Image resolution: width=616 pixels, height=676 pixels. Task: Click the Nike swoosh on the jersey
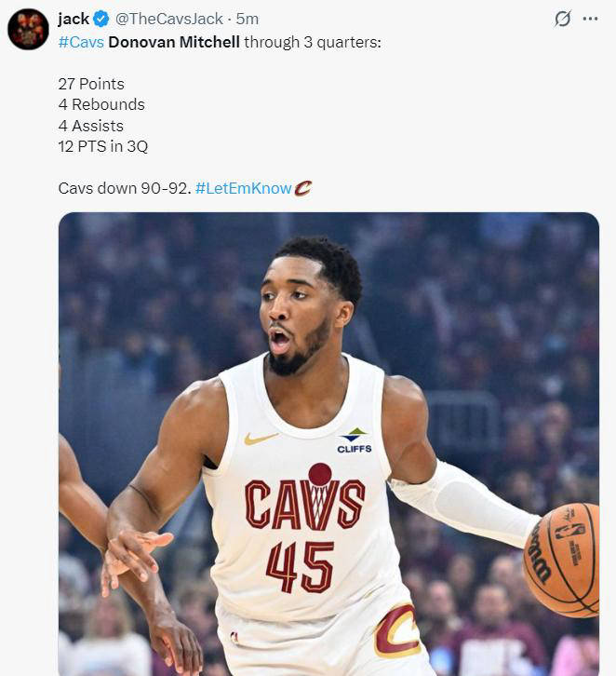click(261, 438)
